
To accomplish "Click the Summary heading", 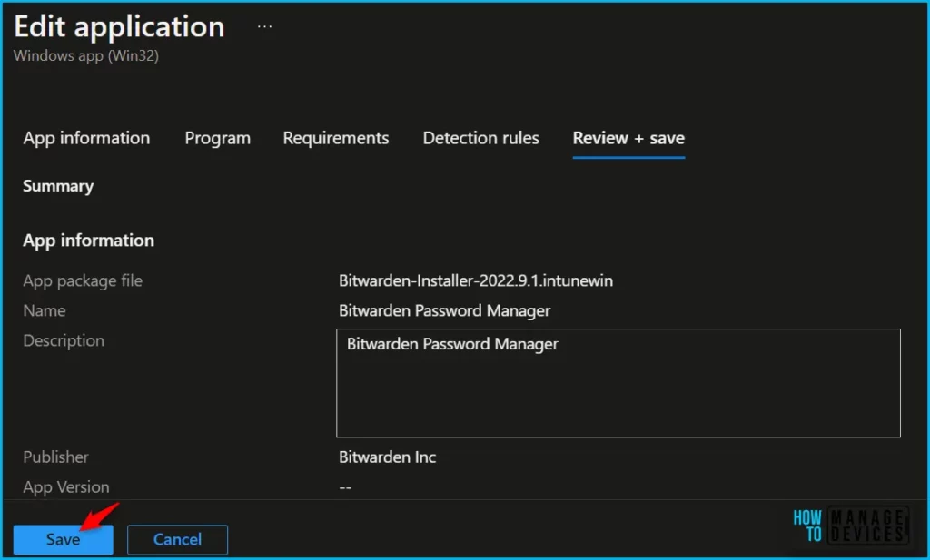I will (58, 186).
